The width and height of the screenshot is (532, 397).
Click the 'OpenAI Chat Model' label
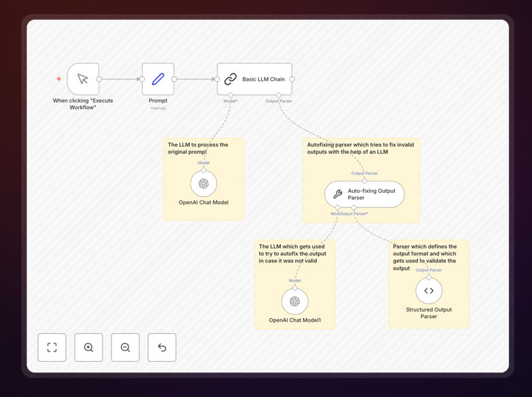(x=204, y=202)
